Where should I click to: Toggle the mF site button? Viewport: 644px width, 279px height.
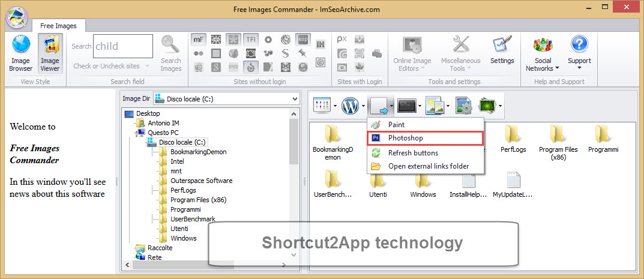click(x=199, y=40)
